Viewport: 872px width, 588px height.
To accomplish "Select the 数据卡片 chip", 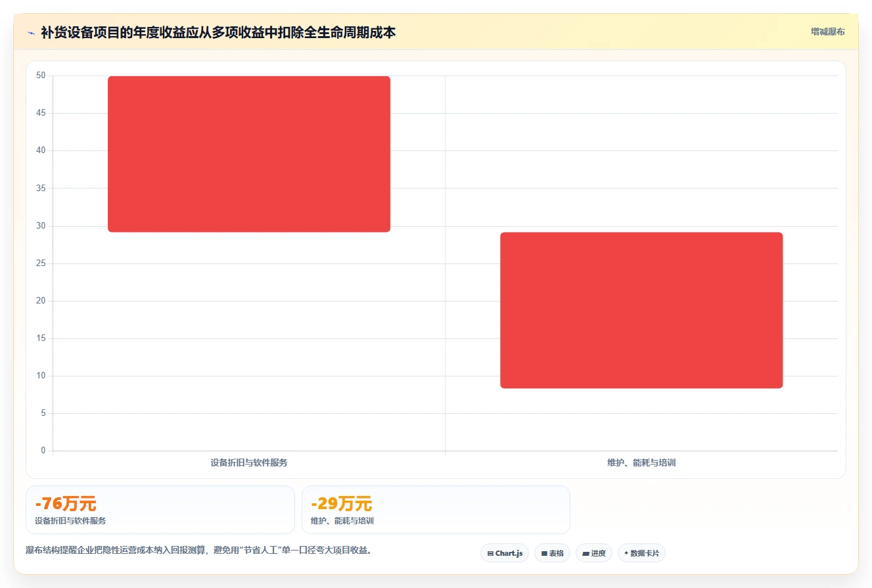I will click(x=641, y=553).
